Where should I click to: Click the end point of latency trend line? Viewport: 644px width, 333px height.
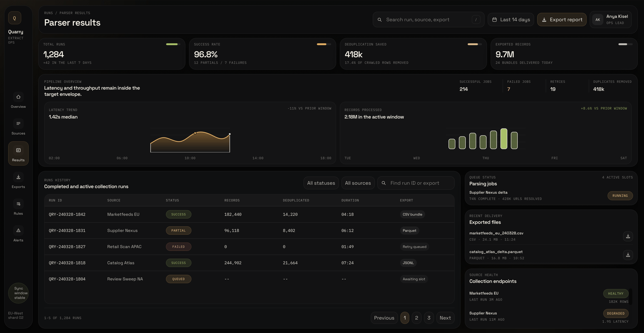(230, 134)
